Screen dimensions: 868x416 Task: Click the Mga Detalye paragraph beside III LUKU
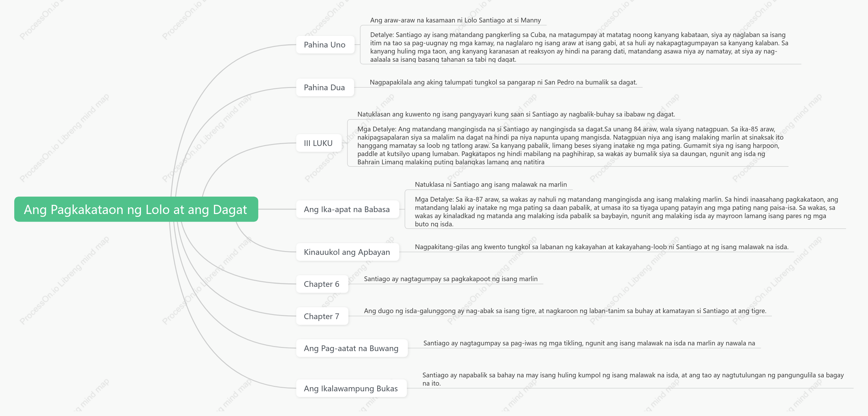[x=570, y=145]
